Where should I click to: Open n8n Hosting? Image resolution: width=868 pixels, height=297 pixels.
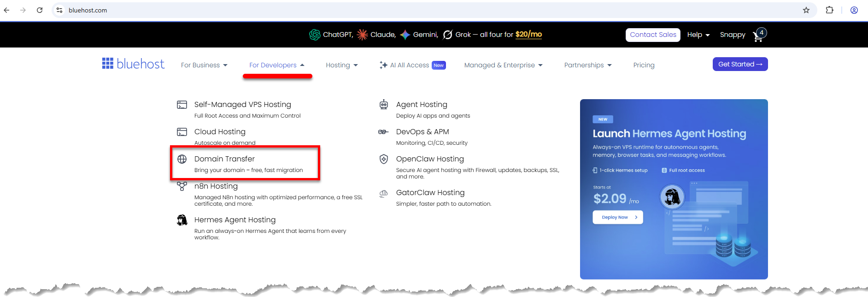[x=216, y=186]
